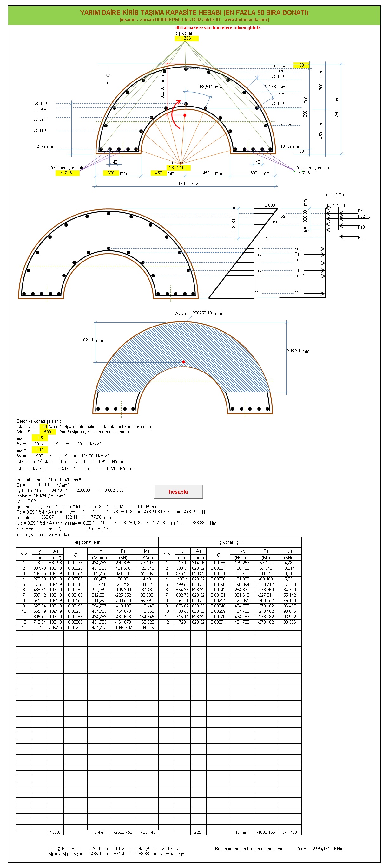Select the yellow 300 mm width cell

point(111,173)
